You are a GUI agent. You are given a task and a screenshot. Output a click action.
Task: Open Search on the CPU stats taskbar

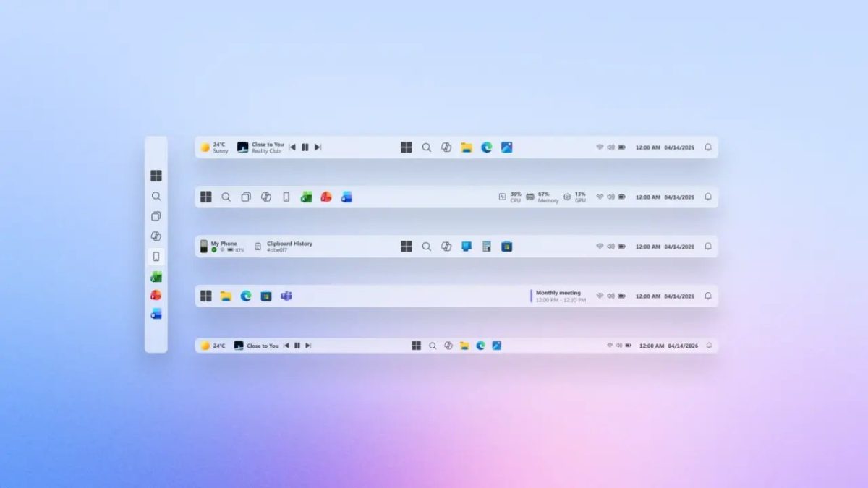click(226, 197)
